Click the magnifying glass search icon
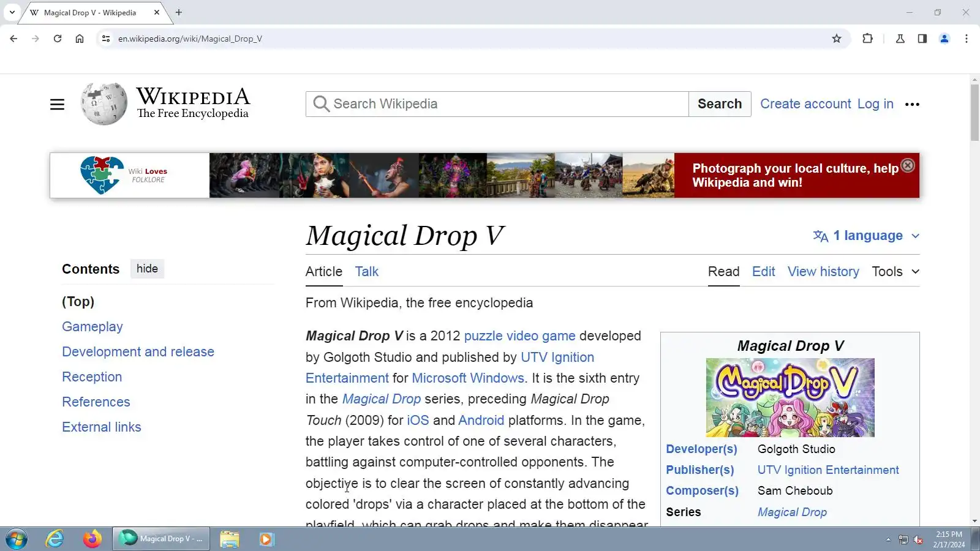Screen dimensions: 980x551 (321, 104)
